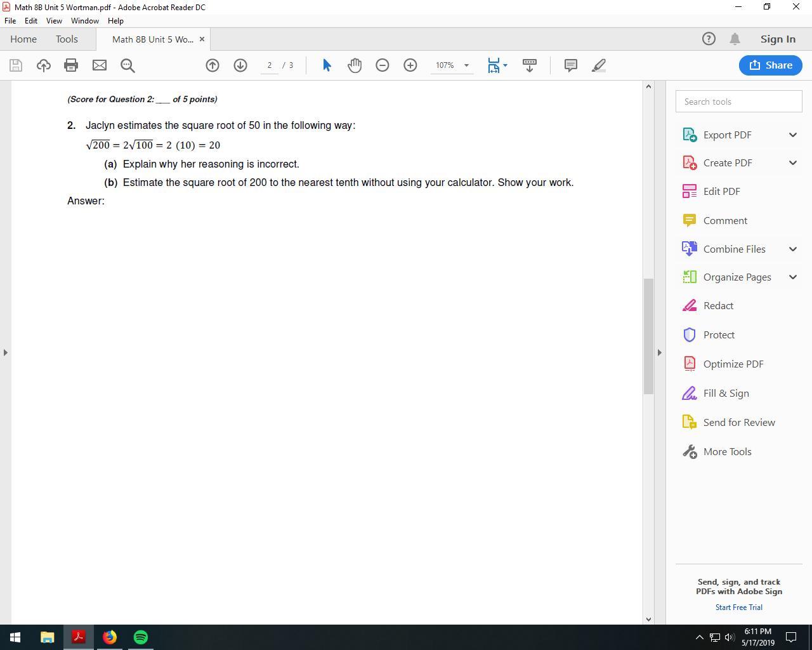The height and width of the screenshot is (650, 812).
Task: Open the 107% zoom level dropdown
Action: coord(466,65)
